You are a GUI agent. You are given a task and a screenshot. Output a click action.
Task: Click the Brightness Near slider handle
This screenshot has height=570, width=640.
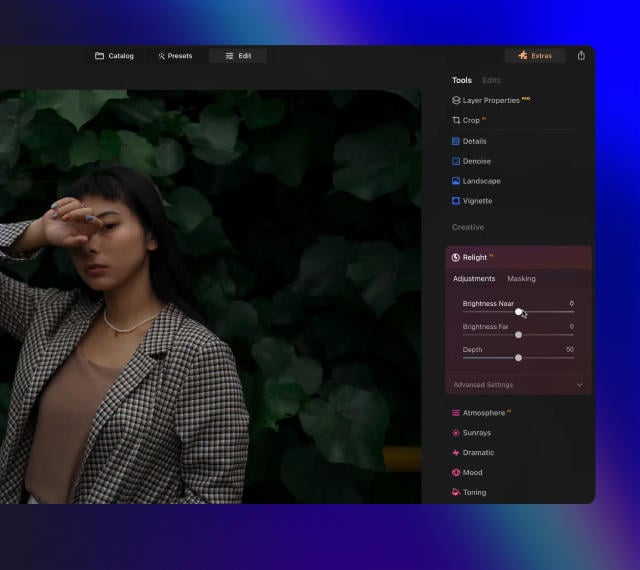(518, 312)
